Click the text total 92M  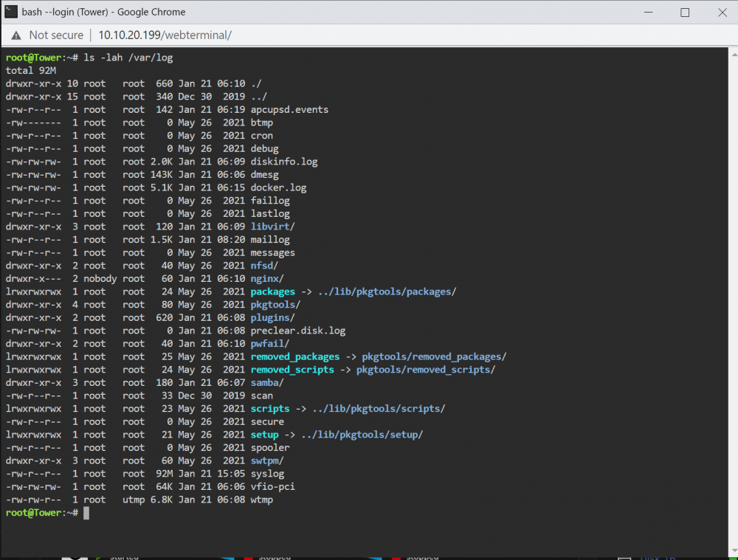point(30,71)
